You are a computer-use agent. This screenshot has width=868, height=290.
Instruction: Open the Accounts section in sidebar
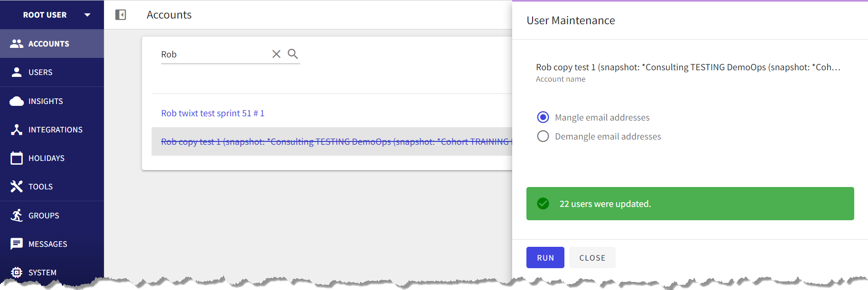point(52,44)
